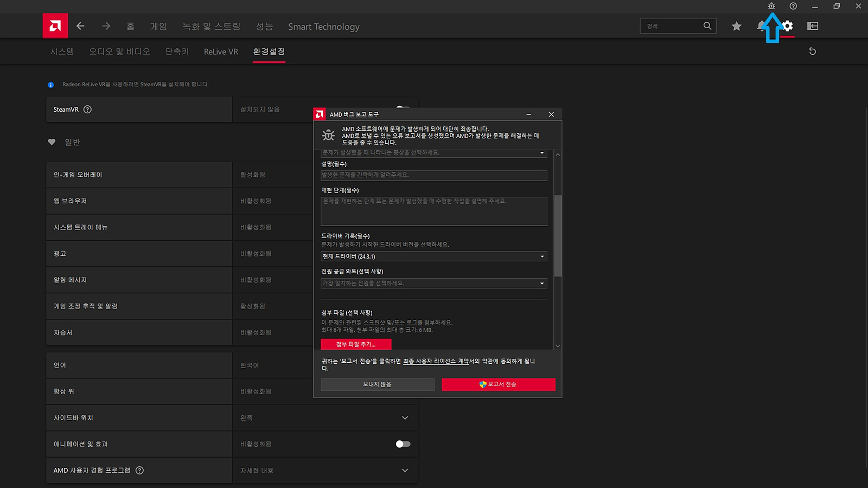
Task: Click the sidebar panel toggle icon
Action: [x=812, y=26]
